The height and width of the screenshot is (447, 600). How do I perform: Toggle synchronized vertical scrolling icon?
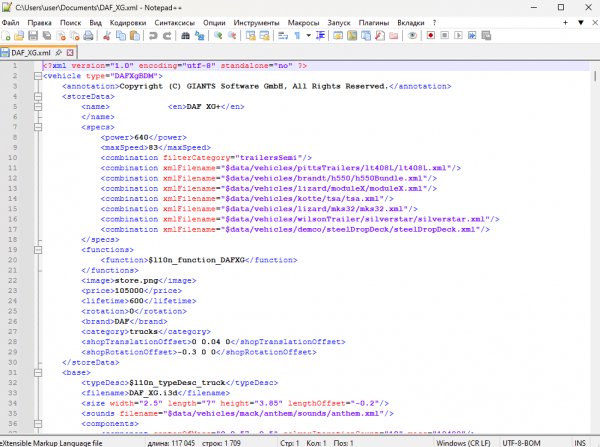point(251,36)
